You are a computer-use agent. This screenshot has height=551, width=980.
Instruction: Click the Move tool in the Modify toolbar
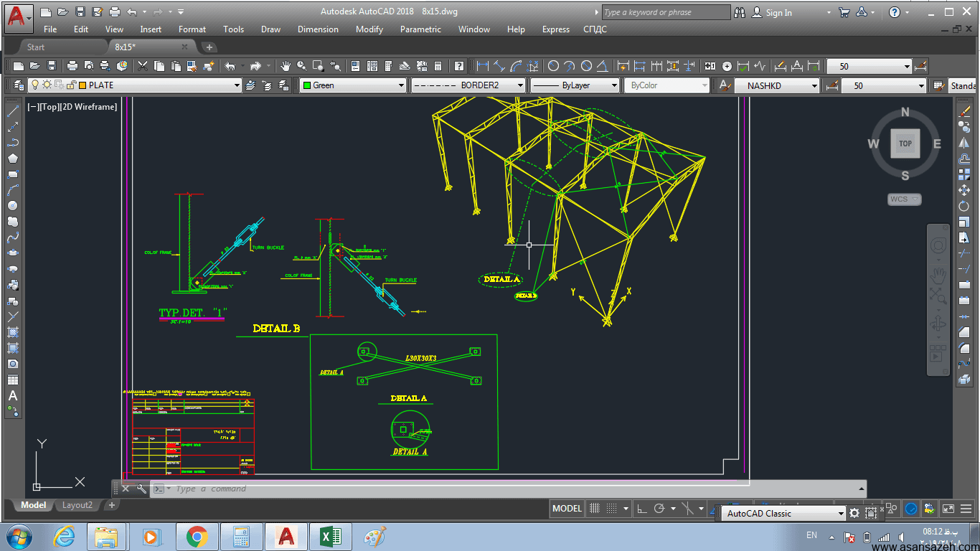point(964,190)
